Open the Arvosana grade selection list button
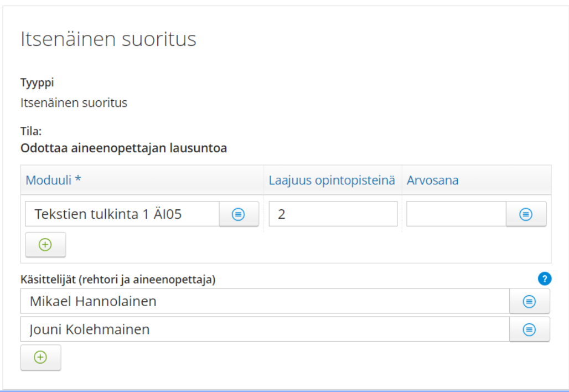569x392 pixels. point(526,214)
